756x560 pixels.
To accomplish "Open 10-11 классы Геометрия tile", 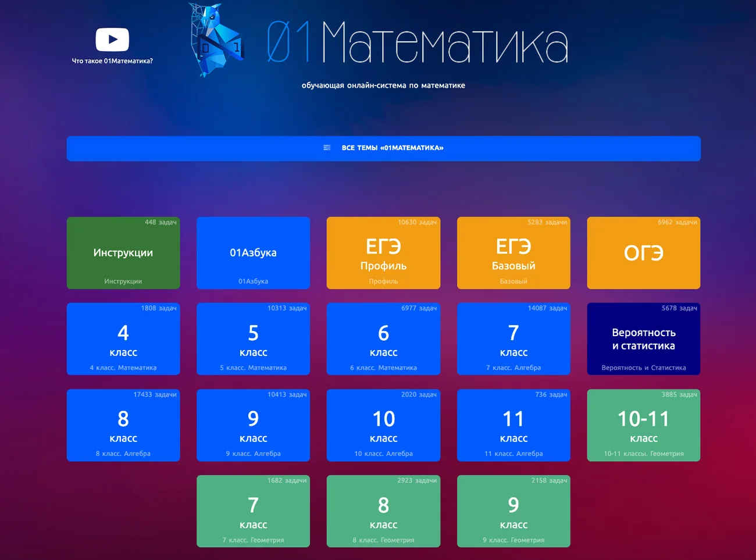I will [644, 425].
